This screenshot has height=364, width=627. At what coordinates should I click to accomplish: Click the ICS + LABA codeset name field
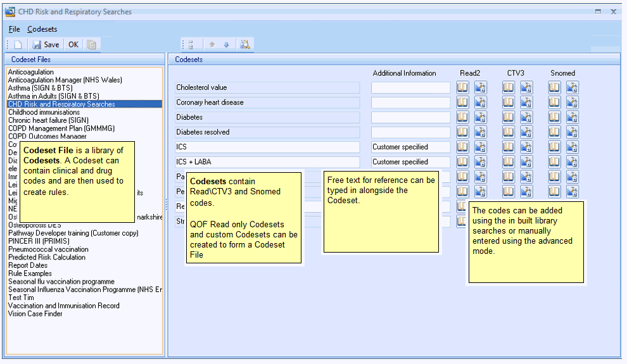click(x=267, y=162)
